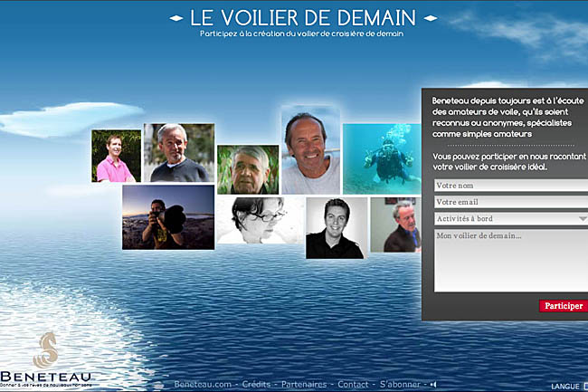Select the Contact footer link

(353, 385)
